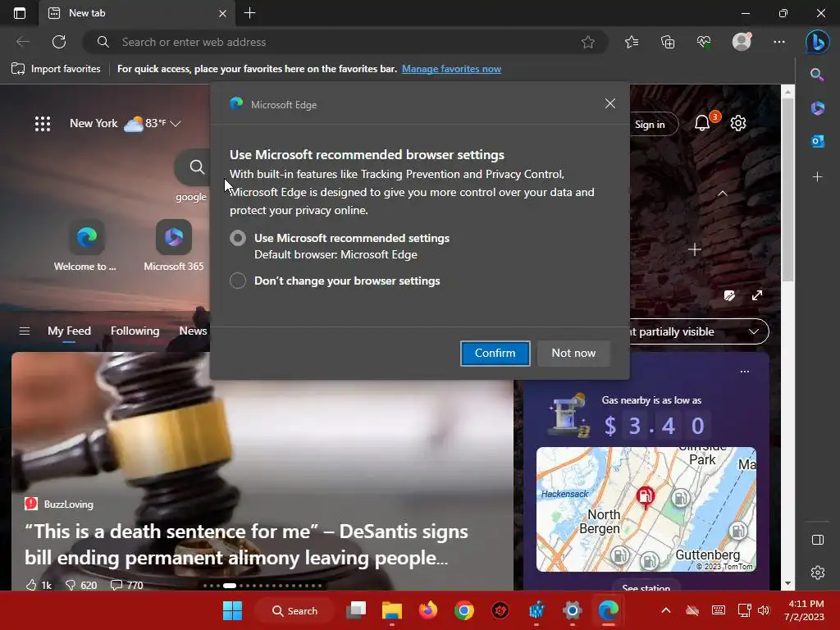Switch to the My Feed tab
This screenshot has width=840, height=630.
tap(69, 331)
